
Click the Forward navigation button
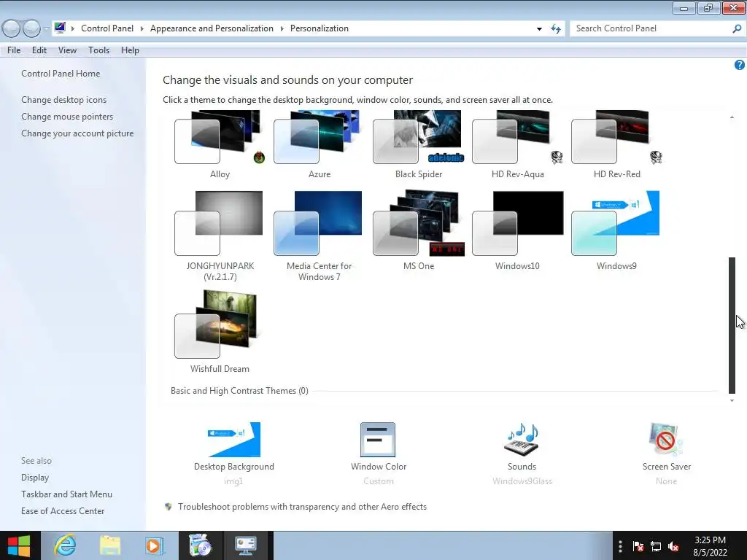tap(31, 28)
